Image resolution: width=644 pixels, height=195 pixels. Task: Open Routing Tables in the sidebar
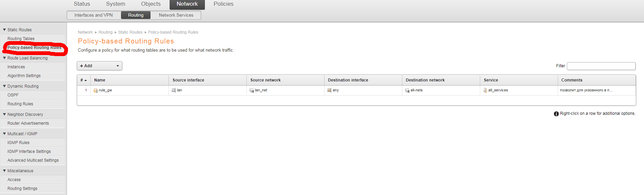21,39
